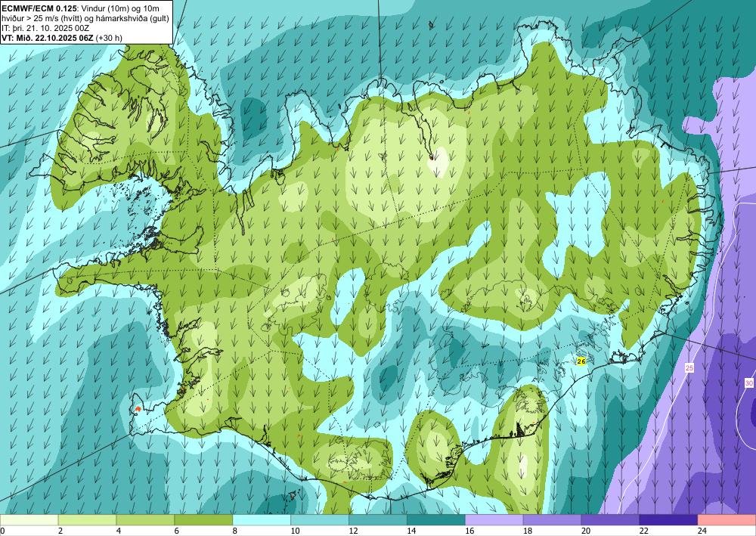Click the 30 gust contour label
The image size is (756, 536).
748,383
